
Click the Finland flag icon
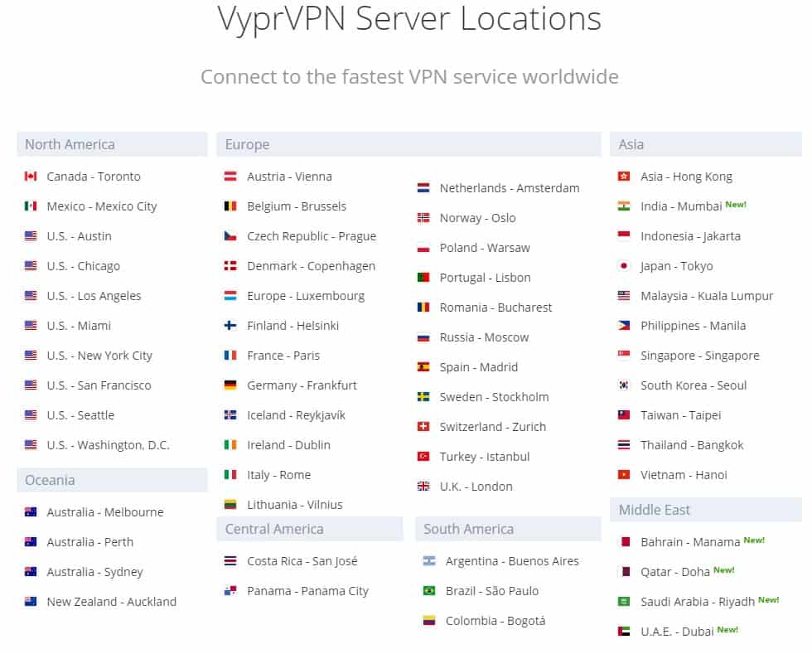pyautogui.click(x=230, y=326)
